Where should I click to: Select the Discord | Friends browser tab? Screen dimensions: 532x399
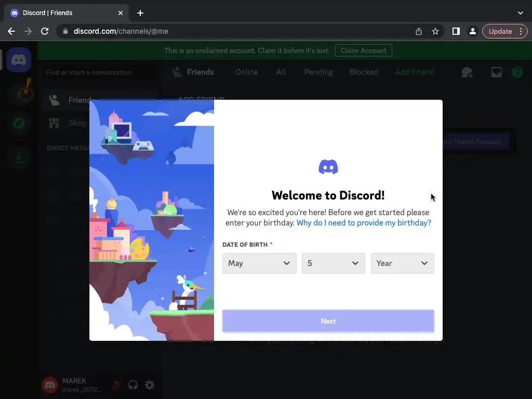pyautogui.click(x=66, y=13)
